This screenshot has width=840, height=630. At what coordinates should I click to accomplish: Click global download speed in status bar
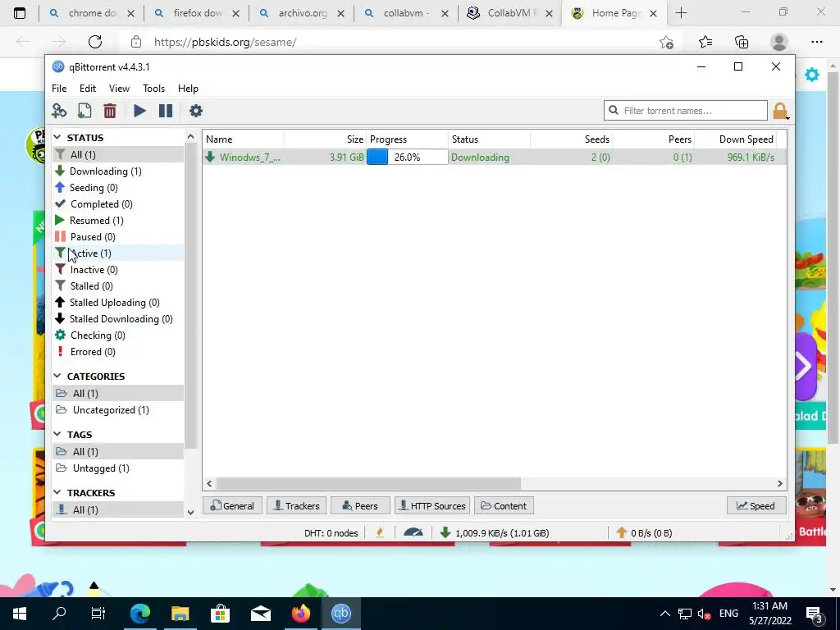(495, 533)
